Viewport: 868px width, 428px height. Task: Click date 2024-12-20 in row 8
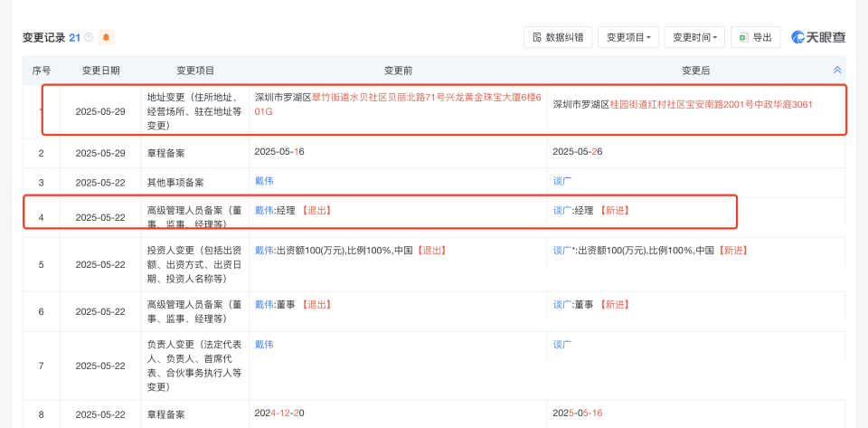tap(279, 414)
